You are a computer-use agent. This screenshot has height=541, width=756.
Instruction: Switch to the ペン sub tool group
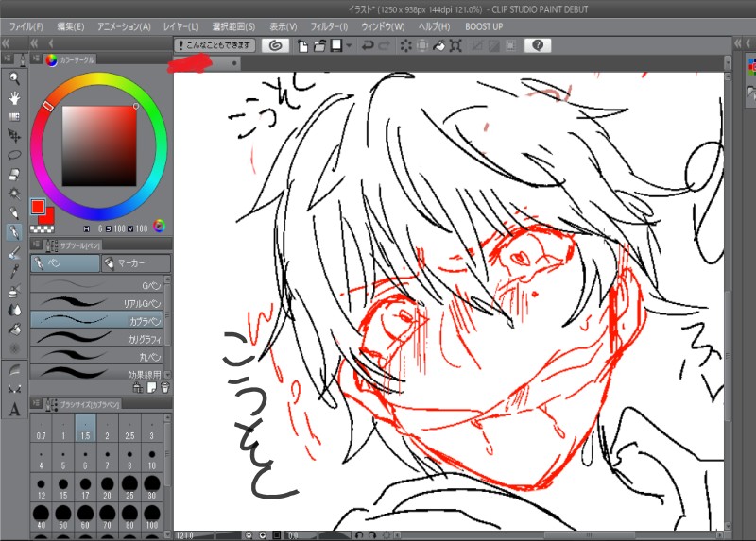65,263
